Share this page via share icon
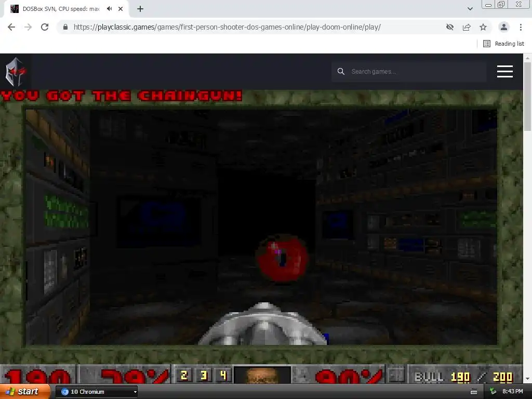The width and height of the screenshot is (532, 399). (x=467, y=27)
